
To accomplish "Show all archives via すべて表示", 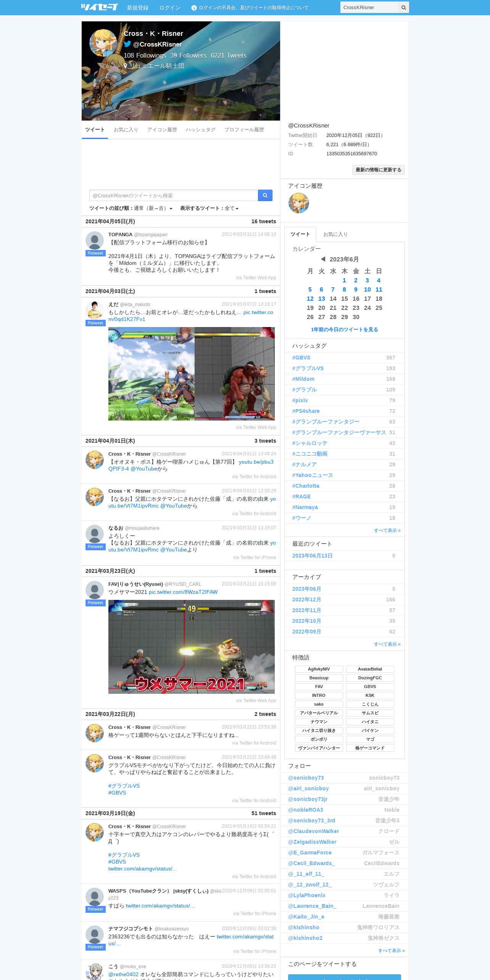I will click(x=387, y=644).
